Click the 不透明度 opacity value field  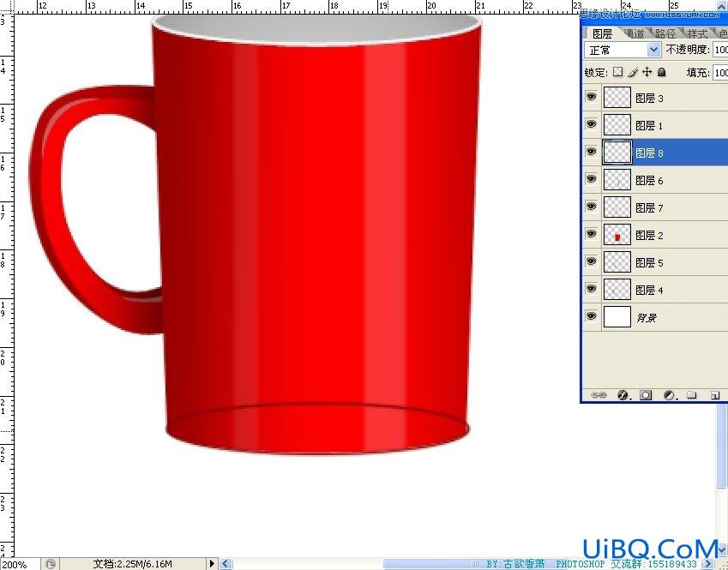pos(720,50)
